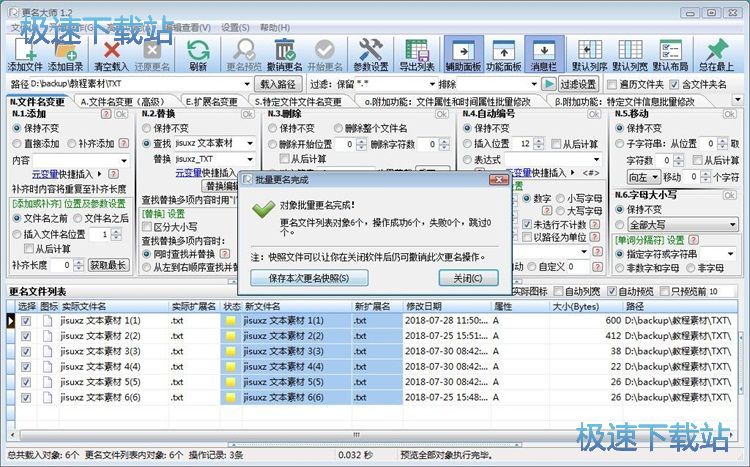Switch to A.文件名变更（高级）tab
This screenshot has height=467, width=750.
(x=122, y=102)
